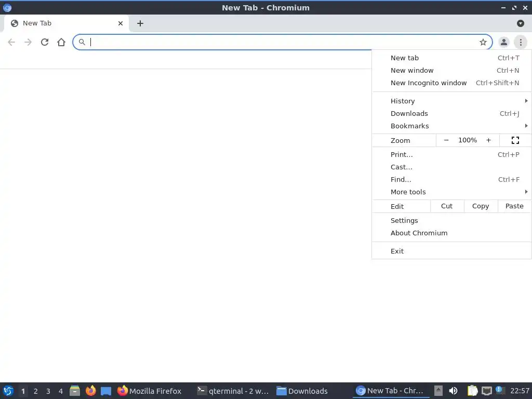Image resolution: width=532 pixels, height=399 pixels.
Task: Launch Firefox from quick launch icon
Action: [90, 391]
